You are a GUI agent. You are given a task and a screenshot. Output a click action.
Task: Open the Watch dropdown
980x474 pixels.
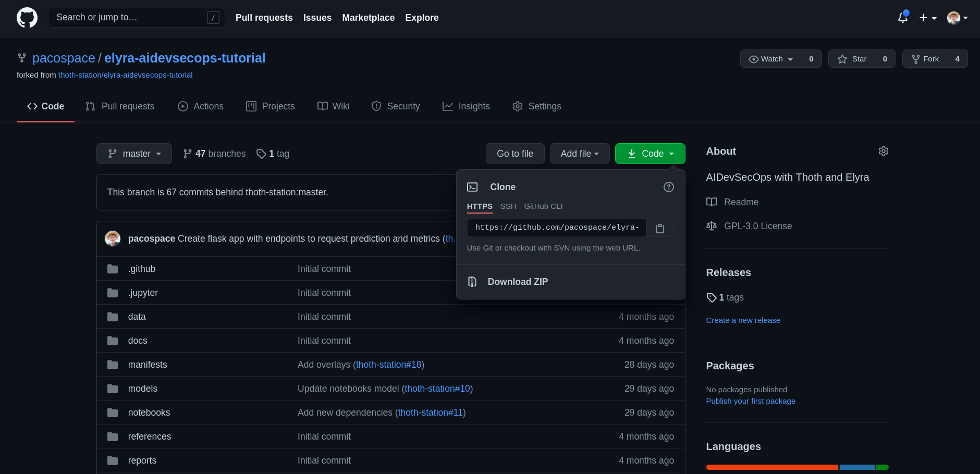pos(771,59)
